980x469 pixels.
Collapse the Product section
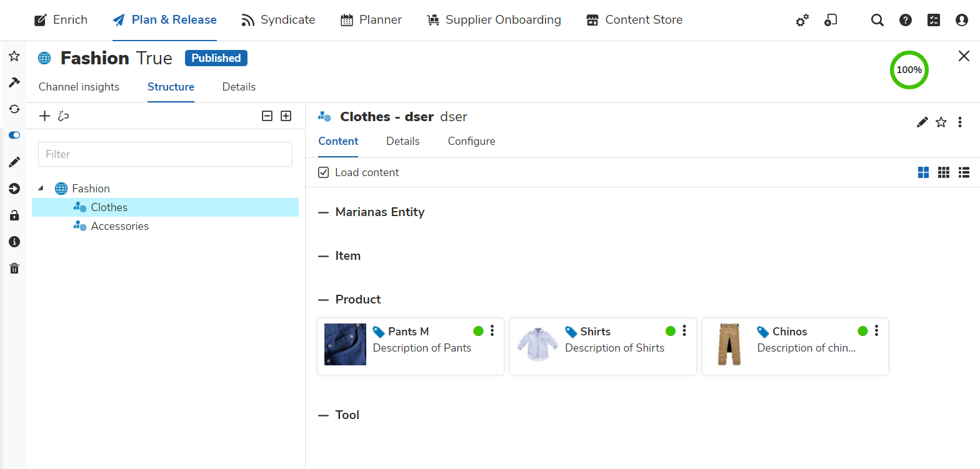click(x=323, y=300)
